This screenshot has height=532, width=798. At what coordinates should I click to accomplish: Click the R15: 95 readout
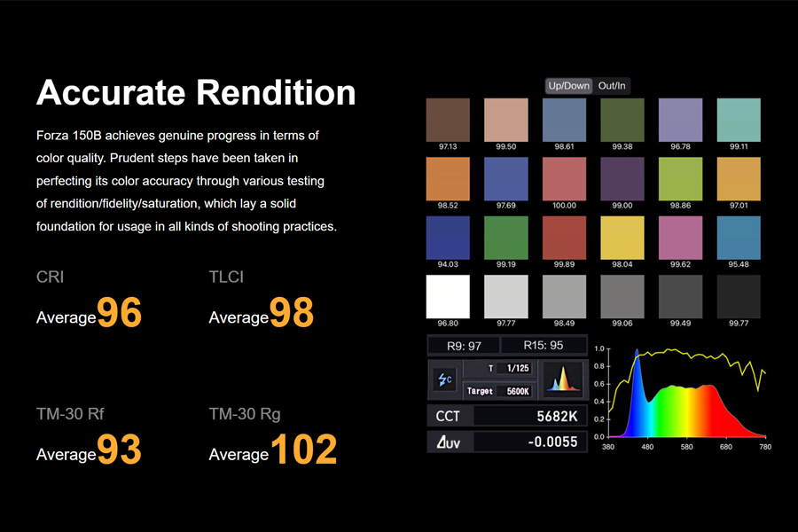544,345
